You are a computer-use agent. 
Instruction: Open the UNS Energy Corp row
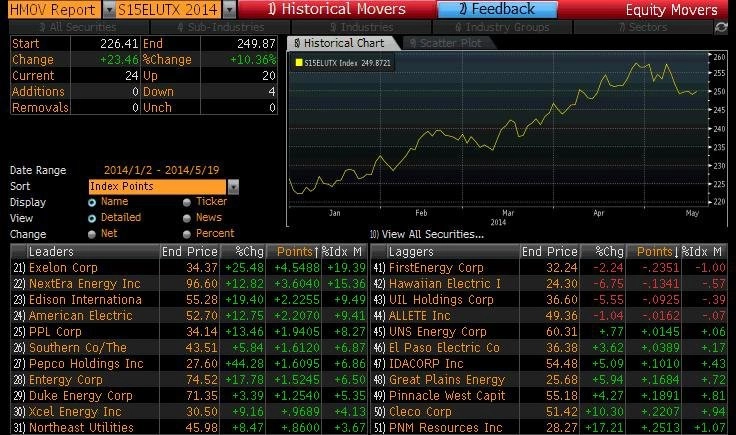coord(549,331)
